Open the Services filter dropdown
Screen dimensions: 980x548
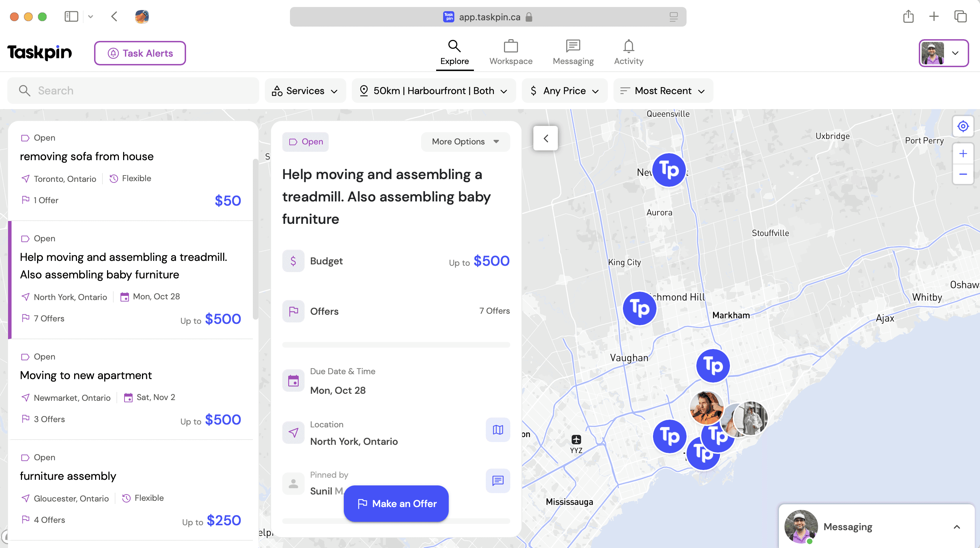(x=305, y=91)
